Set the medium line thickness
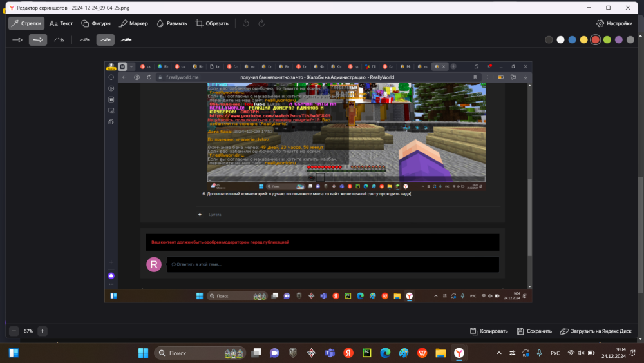644x363 pixels. (105, 40)
